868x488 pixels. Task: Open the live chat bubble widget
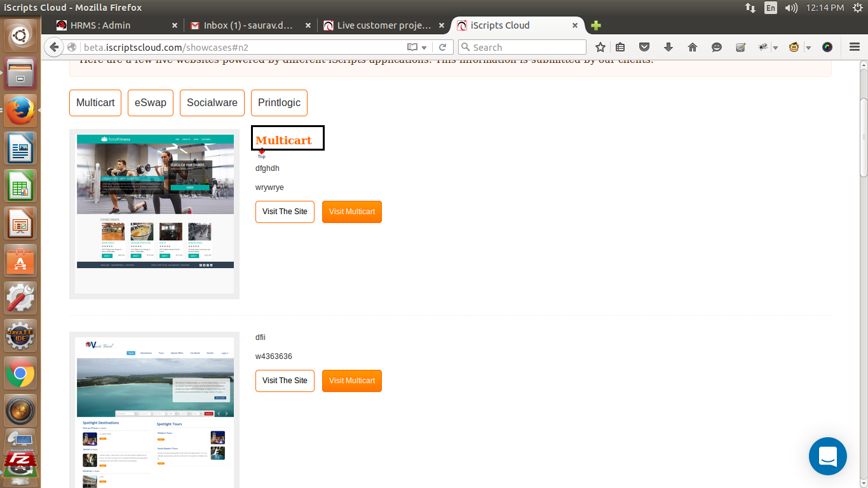[x=827, y=456]
